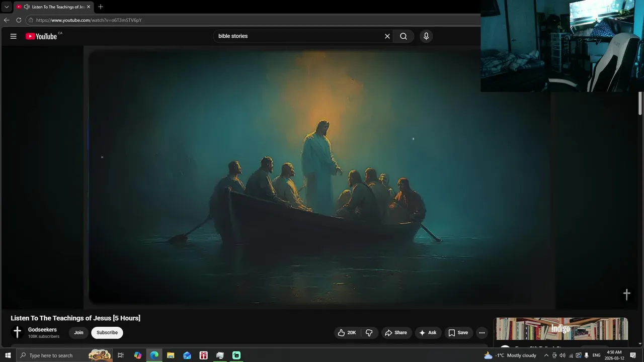This screenshot has height=362, width=644.
Task: Reload the page with the refresh icon
Action: point(19,20)
